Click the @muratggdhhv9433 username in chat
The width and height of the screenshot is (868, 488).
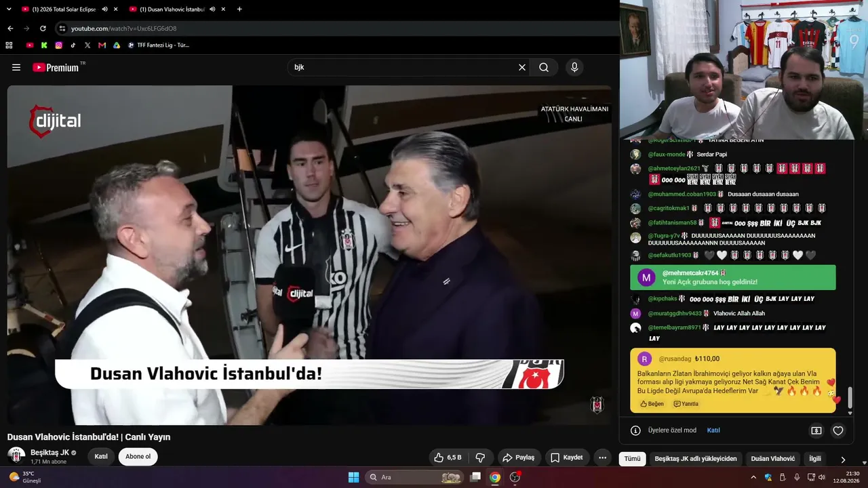pyautogui.click(x=675, y=314)
